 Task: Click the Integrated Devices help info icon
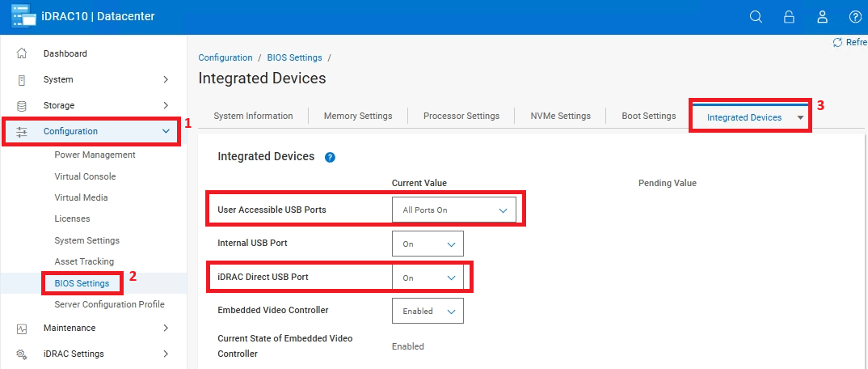pyautogui.click(x=330, y=157)
